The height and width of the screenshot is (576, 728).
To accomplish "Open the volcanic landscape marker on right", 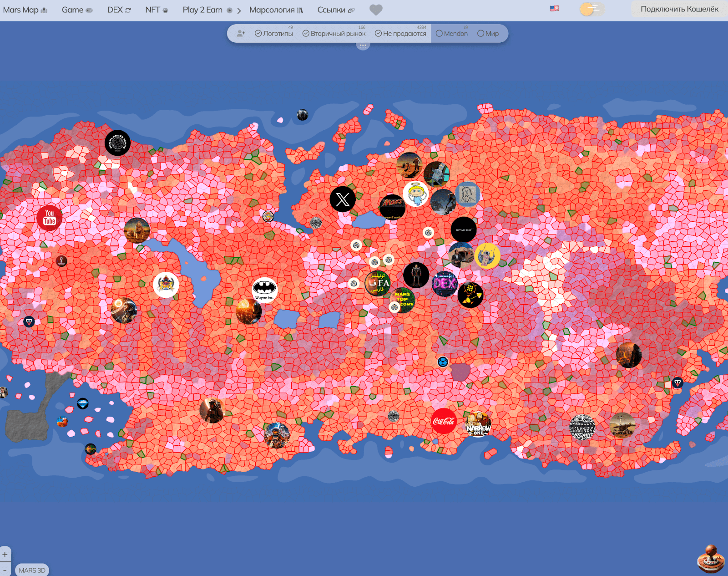I will coord(629,355).
